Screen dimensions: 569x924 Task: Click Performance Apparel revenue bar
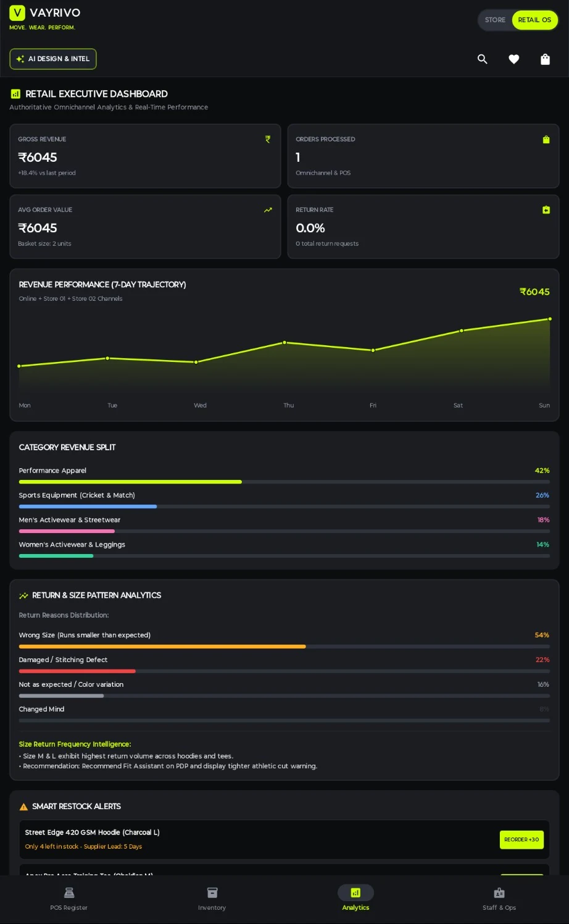click(284, 482)
